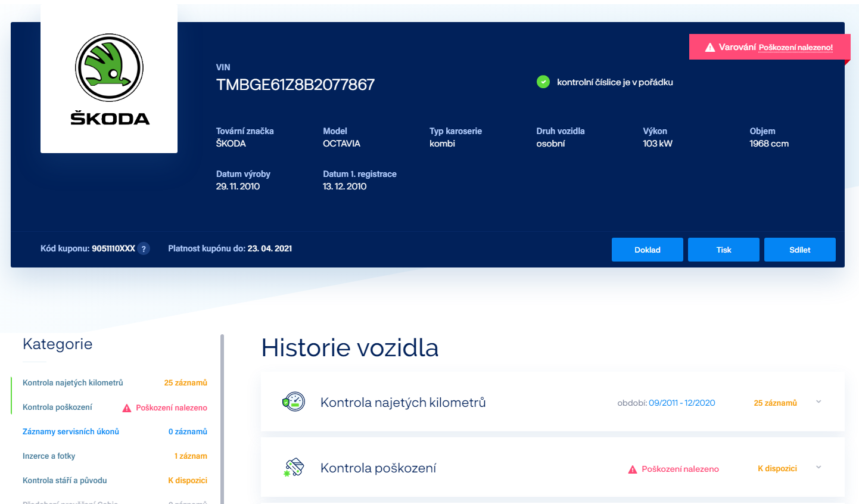Viewport: 859px width, 504px height.
Task: Click the warning triangle in the Varování banner
Action: 710,48
